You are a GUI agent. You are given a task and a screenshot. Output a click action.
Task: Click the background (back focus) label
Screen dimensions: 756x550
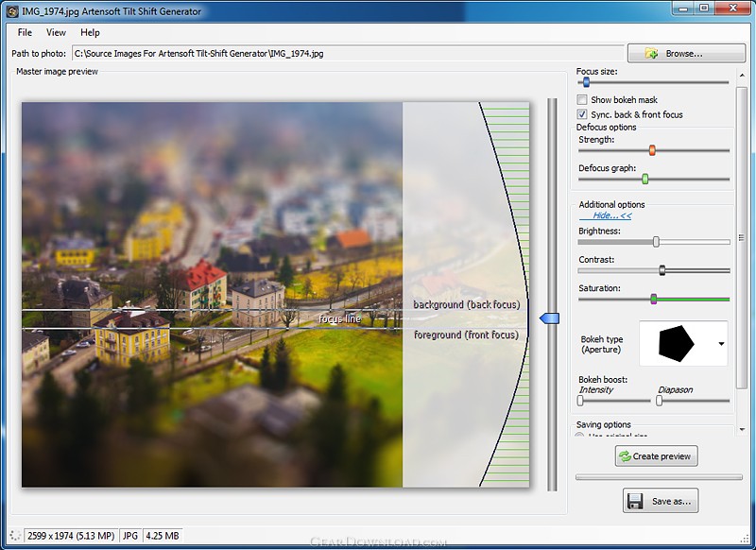click(x=467, y=304)
